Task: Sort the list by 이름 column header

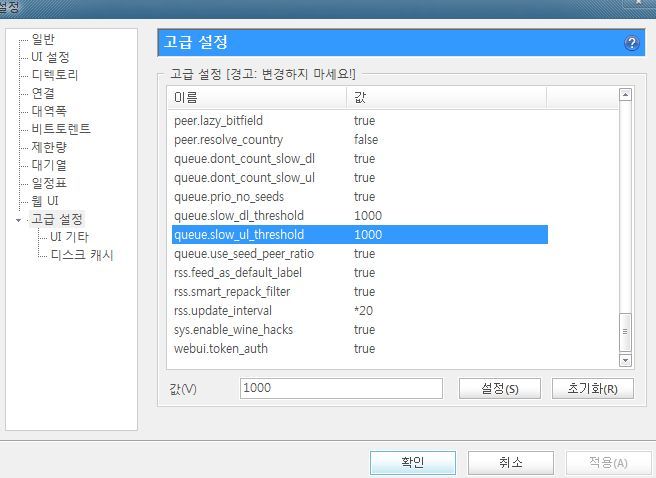Action: coord(257,98)
